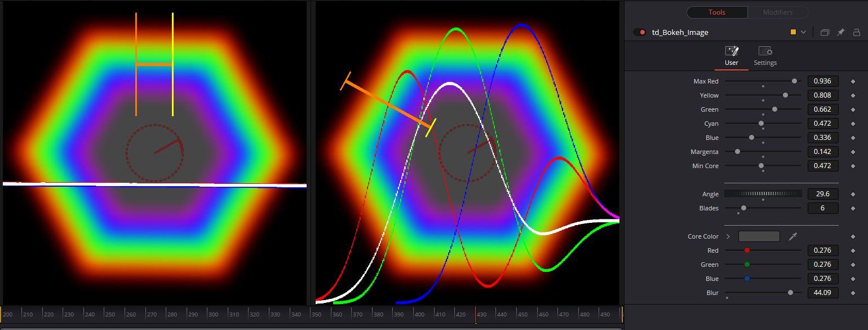
Task: Open the Settings tab icon
Action: pyautogui.click(x=765, y=51)
